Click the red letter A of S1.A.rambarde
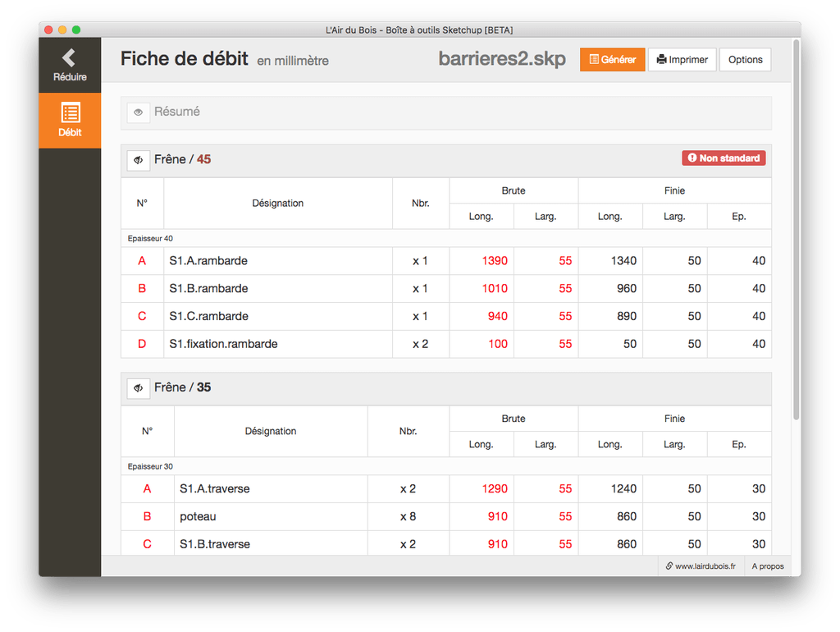The width and height of the screenshot is (840, 632). (142, 260)
